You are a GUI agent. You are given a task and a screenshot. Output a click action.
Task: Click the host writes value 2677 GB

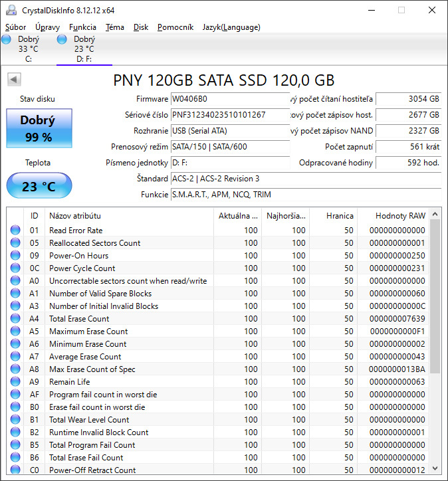[x=408, y=115]
